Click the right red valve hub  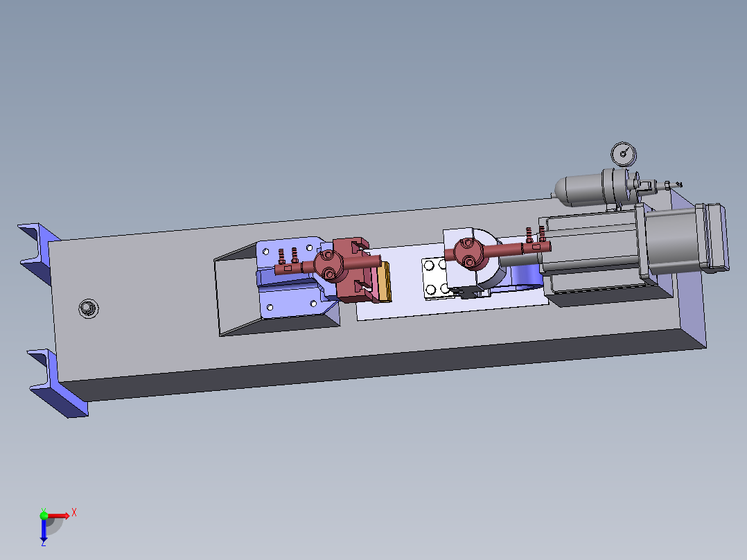(x=467, y=252)
